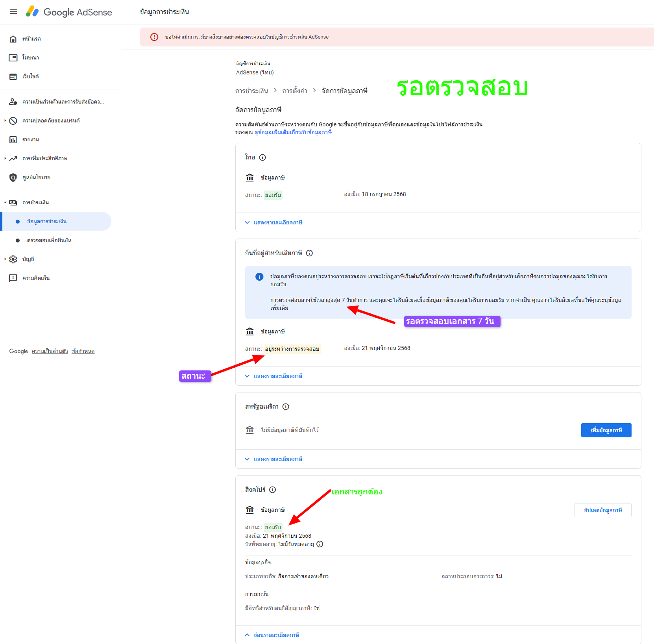This screenshot has width=654, height=644.
Task: Click the alert icon in the red banner
Action: click(154, 37)
